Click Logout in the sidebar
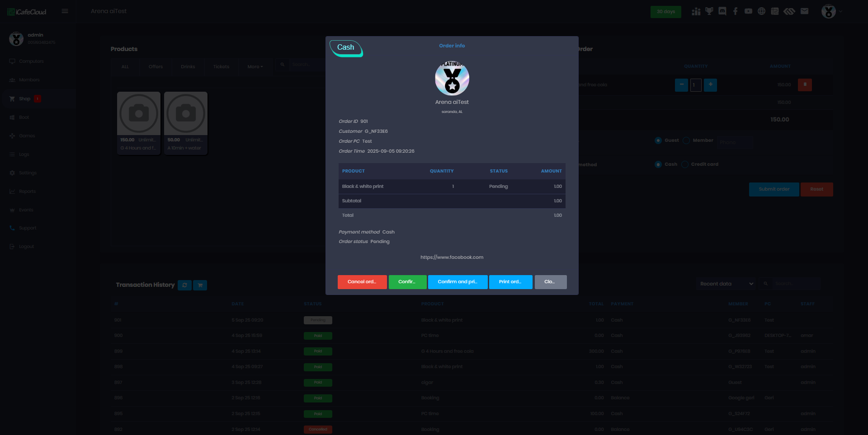The width and height of the screenshot is (868, 435). [x=27, y=247]
